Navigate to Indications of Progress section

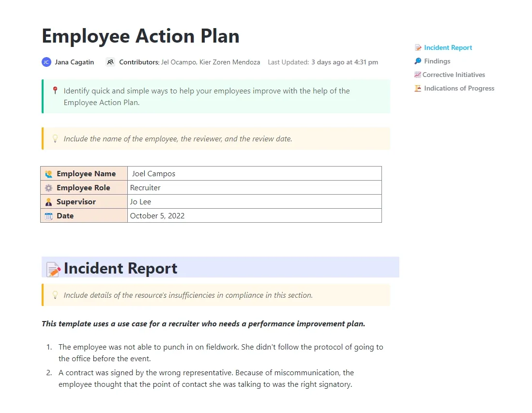coord(459,88)
